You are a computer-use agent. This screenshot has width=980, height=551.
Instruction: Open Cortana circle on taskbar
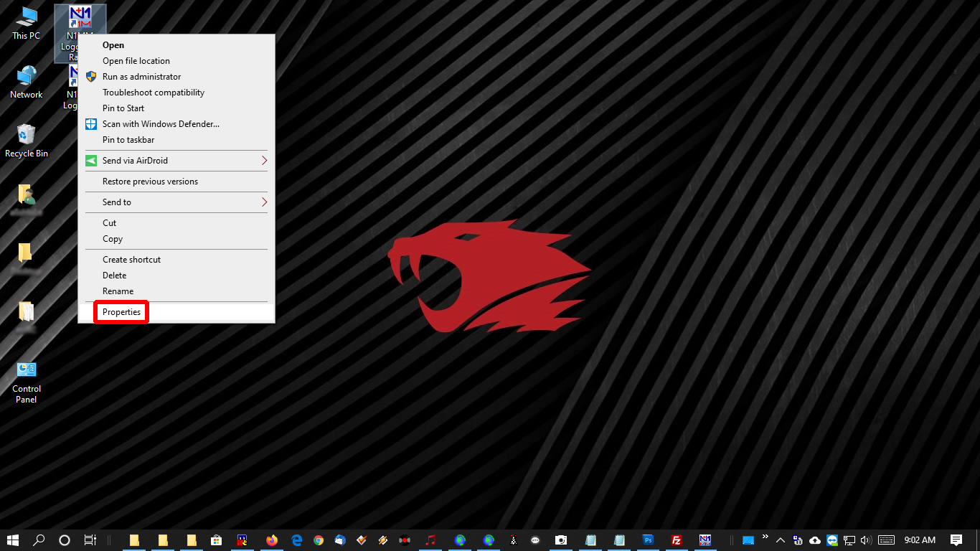pos(64,540)
